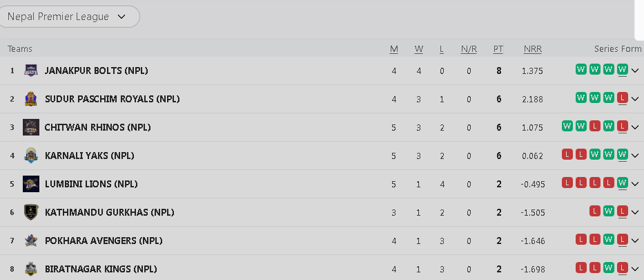Click the W wins column header
The image size is (644, 280).
point(419,49)
